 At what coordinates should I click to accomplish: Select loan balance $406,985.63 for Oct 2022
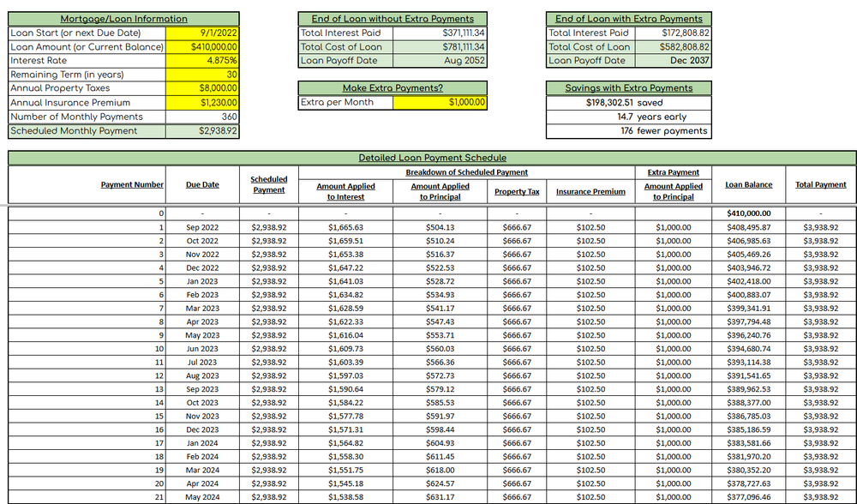coord(749,241)
